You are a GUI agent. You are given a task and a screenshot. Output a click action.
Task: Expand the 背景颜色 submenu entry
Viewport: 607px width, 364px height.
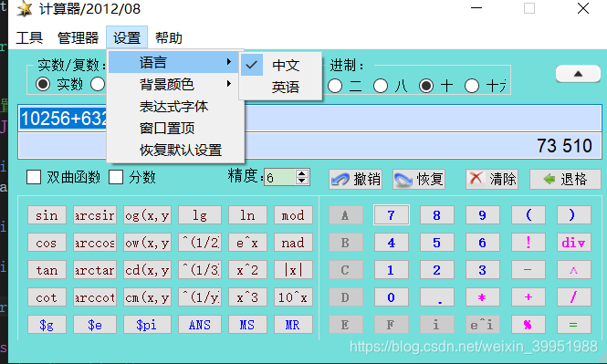[173, 84]
